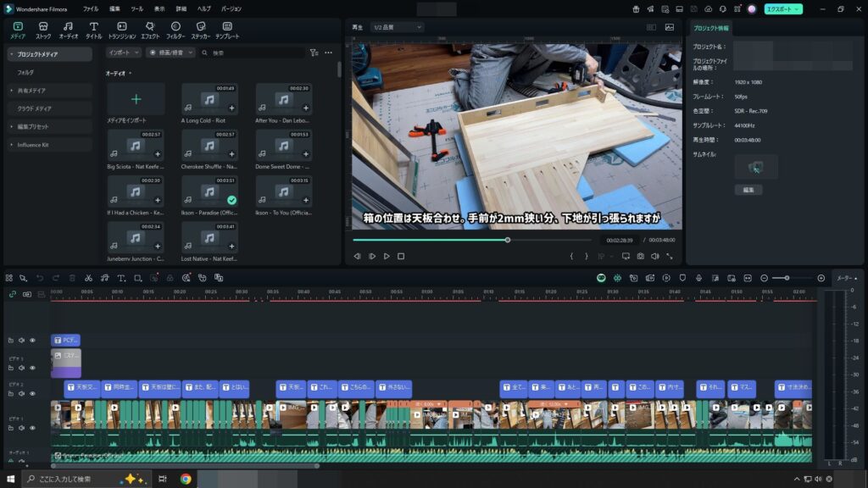Open the Transitions tab in the media toolbar
This screenshot has width=868, height=488.
tap(122, 30)
